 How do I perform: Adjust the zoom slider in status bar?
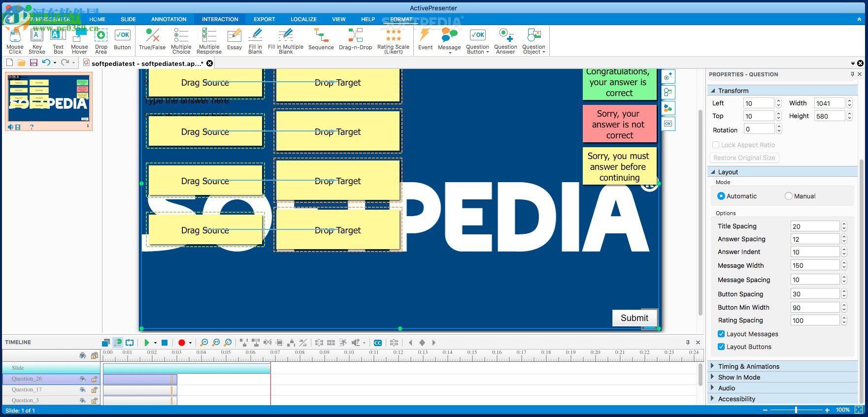tap(796, 410)
